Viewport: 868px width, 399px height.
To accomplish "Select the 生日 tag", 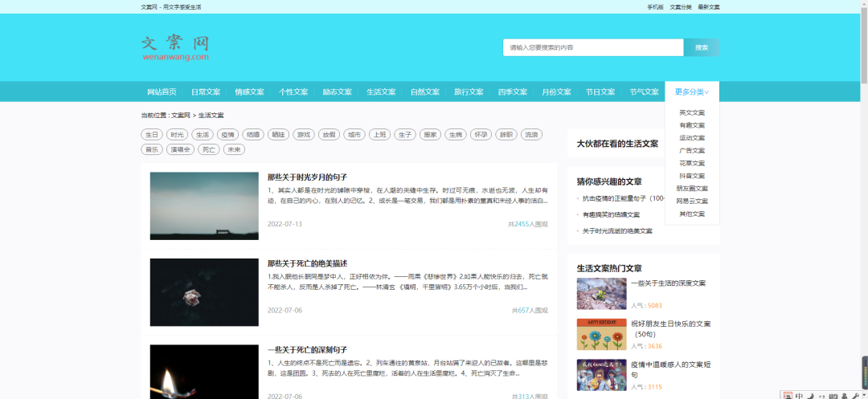I will click(152, 134).
